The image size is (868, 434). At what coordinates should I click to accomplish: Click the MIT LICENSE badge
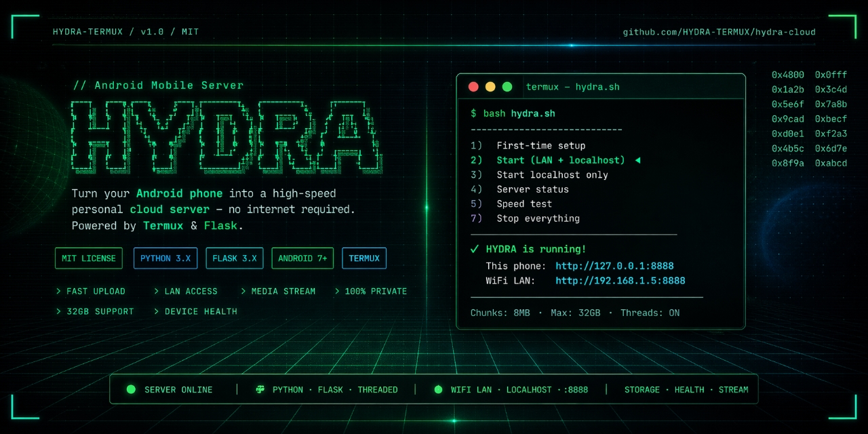click(89, 258)
